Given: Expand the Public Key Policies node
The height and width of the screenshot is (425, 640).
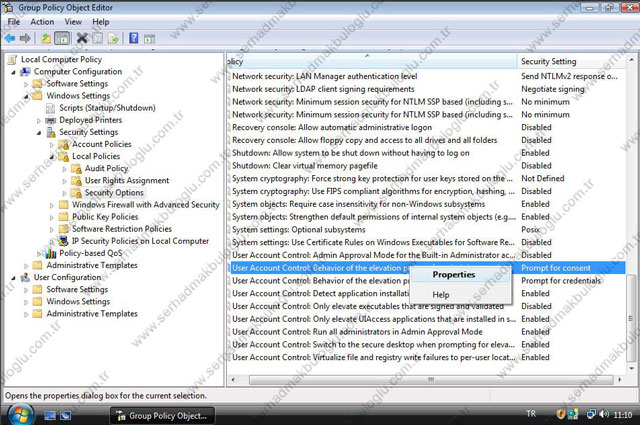Looking at the screenshot, I should pos(51,217).
